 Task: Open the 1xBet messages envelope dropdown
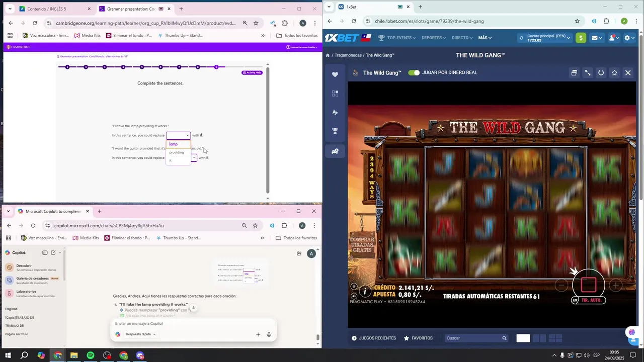597,38
